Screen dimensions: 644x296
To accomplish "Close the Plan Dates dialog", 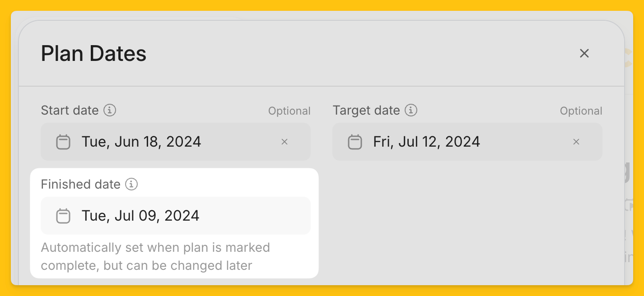I will coord(584,53).
